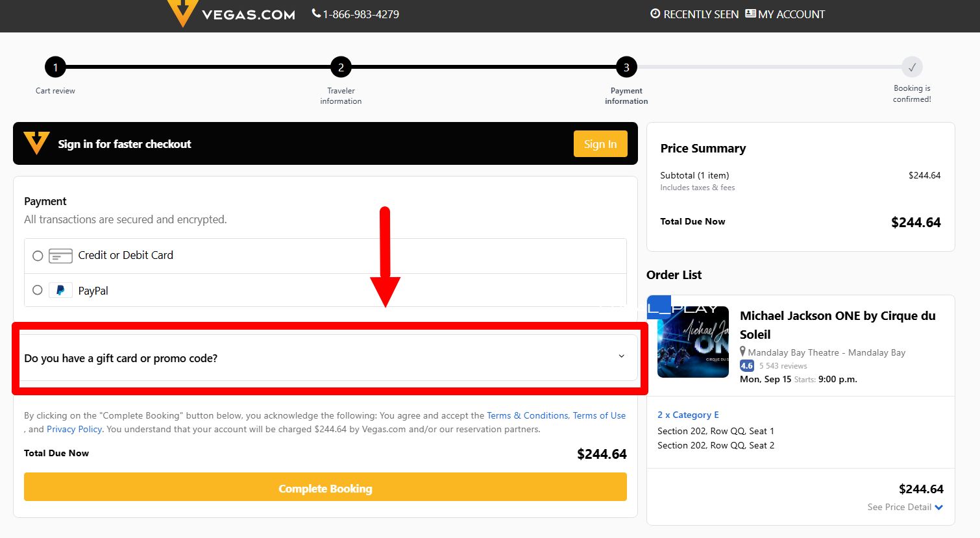Click the phone icon in header
This screenshot has width=980, height=538.
coord(316,14)
